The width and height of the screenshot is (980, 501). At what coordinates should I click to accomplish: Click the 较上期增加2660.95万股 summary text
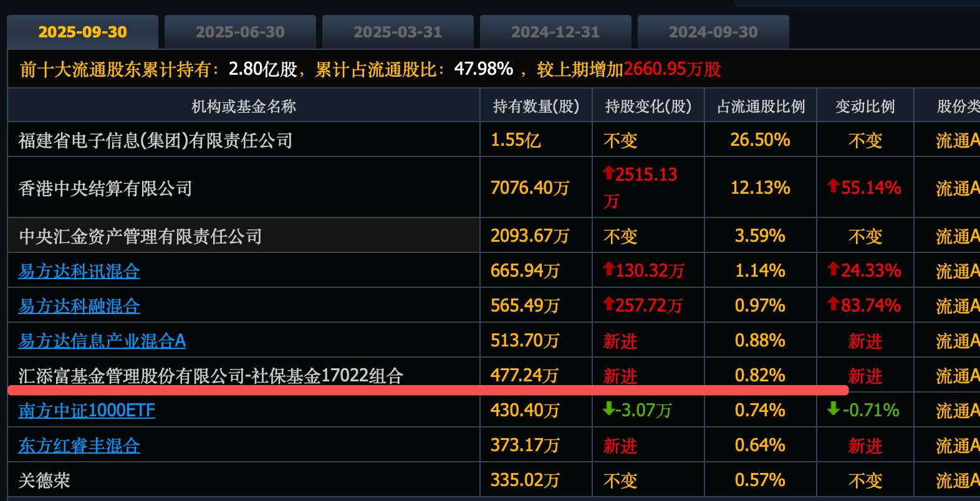click(x=629, y=69)
